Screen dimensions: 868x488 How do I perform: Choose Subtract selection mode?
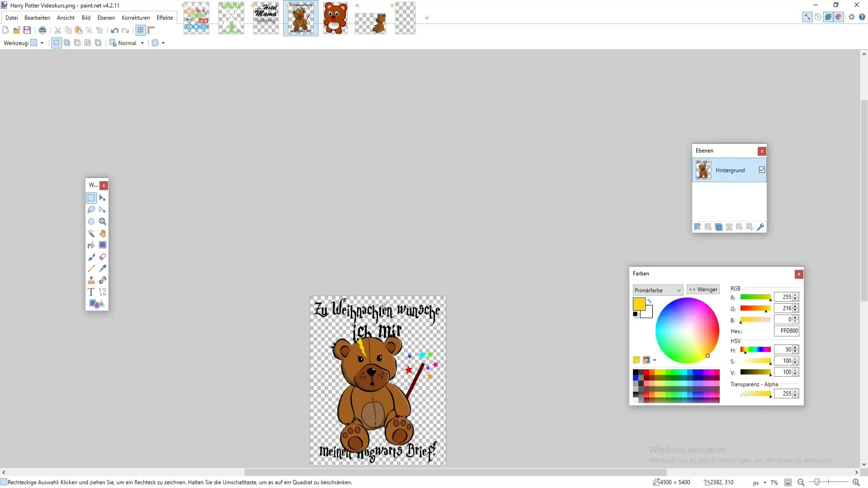pyautogui.click(x=77, y=43)
